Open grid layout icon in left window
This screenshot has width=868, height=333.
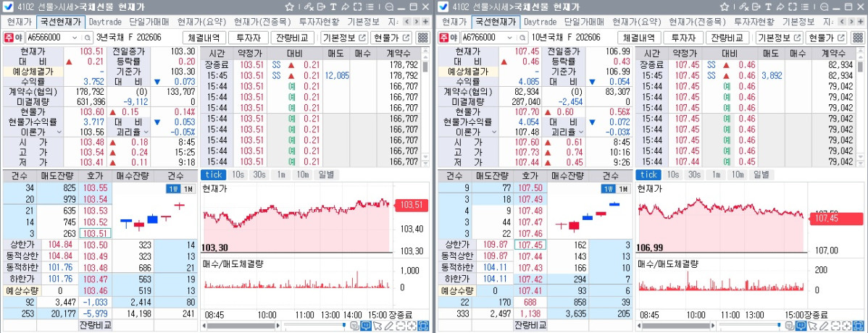pyautogui.click(x=423, y=38)
